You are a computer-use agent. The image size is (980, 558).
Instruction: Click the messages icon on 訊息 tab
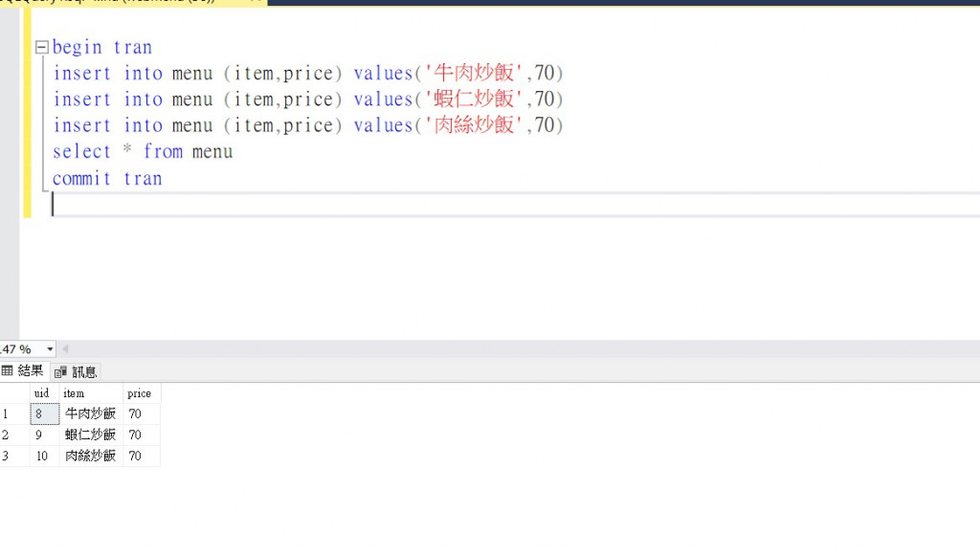point(60,373)
